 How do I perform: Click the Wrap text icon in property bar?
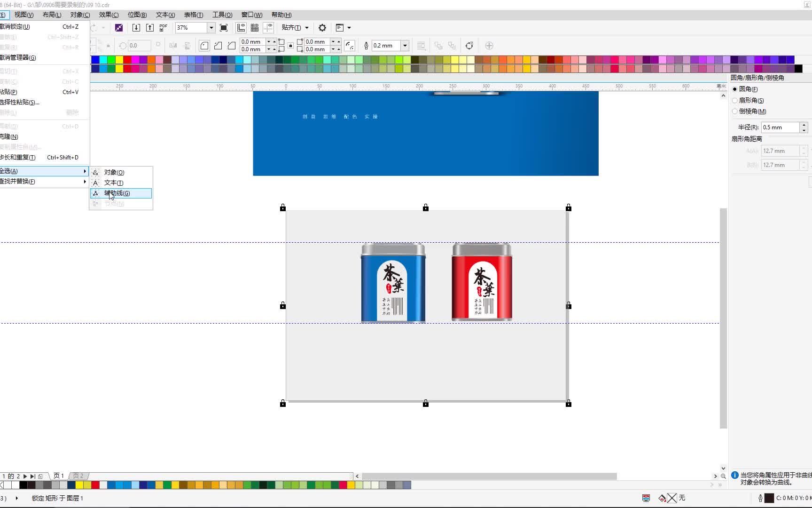pos(421,46)
